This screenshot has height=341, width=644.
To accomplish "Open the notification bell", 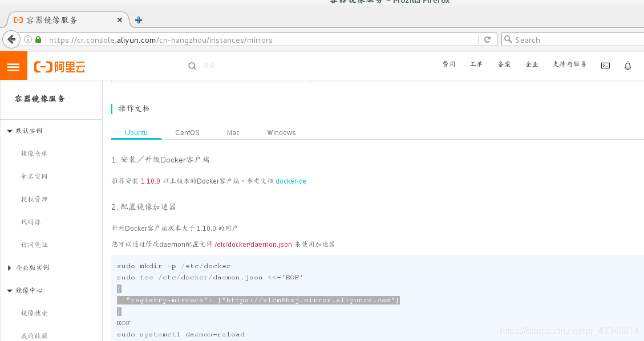I will [x=627, y=66].
